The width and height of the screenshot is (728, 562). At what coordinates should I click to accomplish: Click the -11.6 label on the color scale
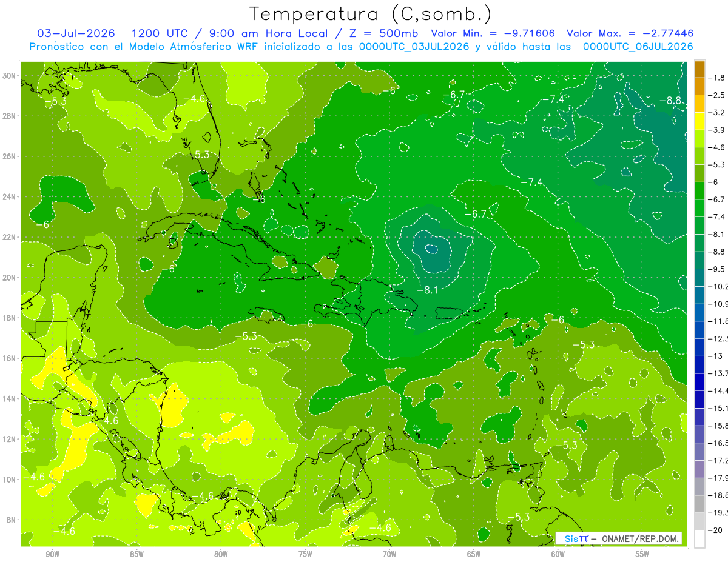point(718,321)
